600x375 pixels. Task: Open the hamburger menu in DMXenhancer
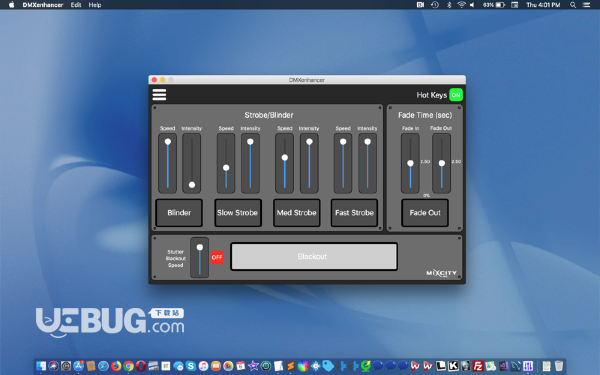tap(159, 95)
